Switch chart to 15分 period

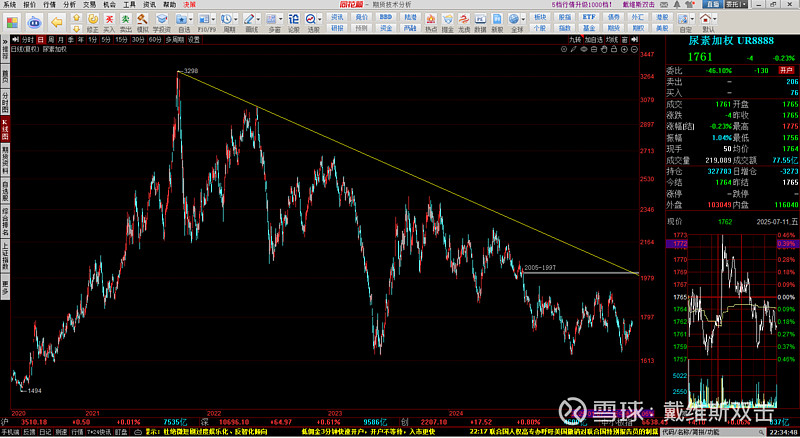(x=121, y=40)
